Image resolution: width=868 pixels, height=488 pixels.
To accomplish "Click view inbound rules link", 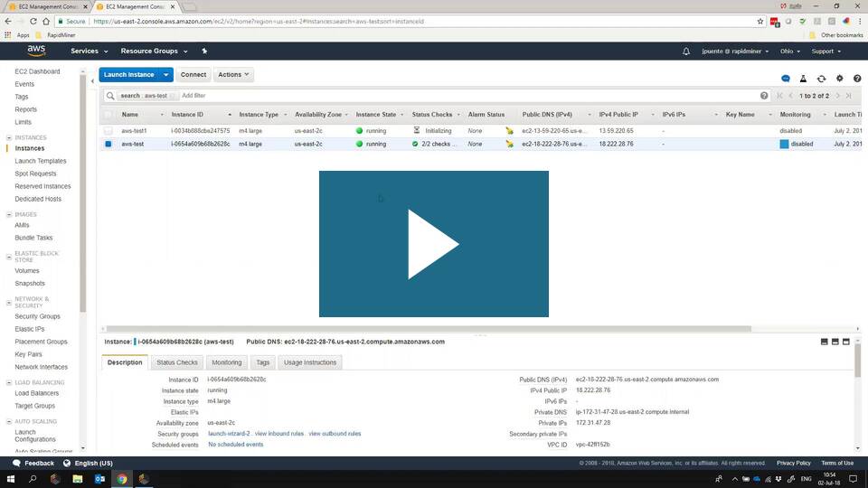I will (279, 434).
